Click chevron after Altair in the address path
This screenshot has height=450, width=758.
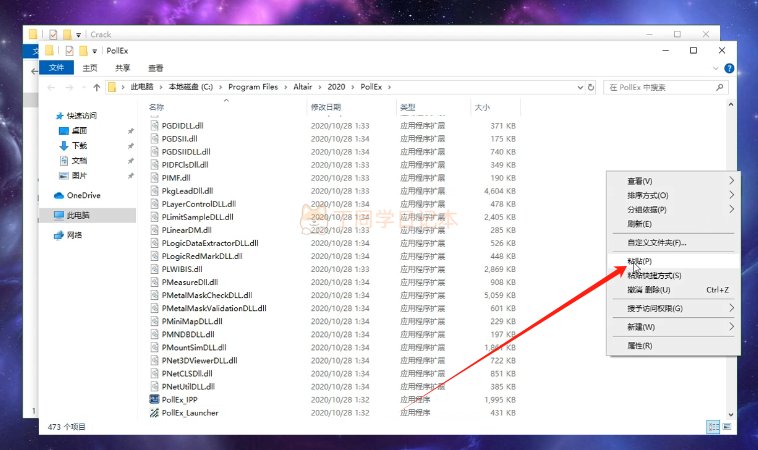coord(320,87)
